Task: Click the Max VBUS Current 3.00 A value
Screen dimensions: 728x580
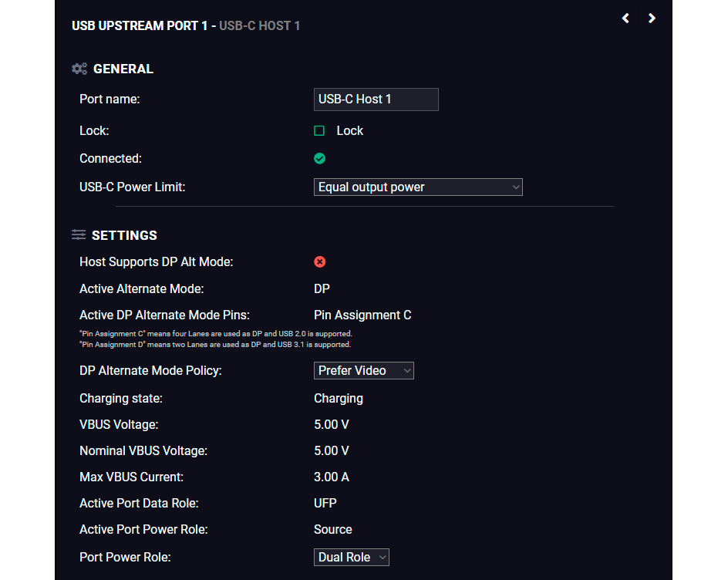Action: click(332, 477)
